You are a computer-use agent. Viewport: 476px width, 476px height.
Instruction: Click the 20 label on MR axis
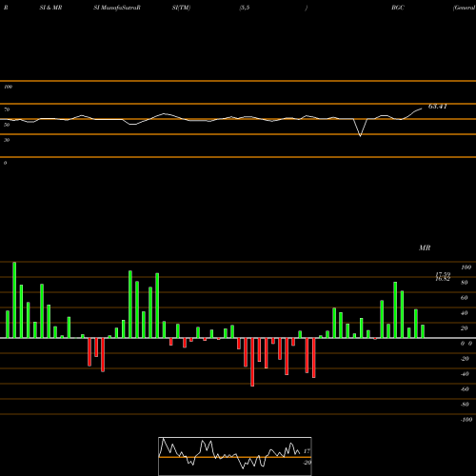point(465,328)
